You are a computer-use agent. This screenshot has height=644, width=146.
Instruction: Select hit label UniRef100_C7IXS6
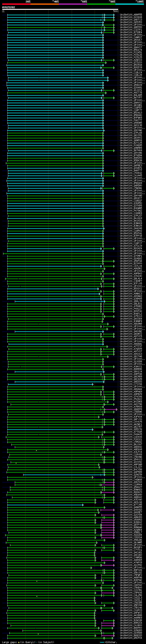pyautogui.click(x=131, y=384)
